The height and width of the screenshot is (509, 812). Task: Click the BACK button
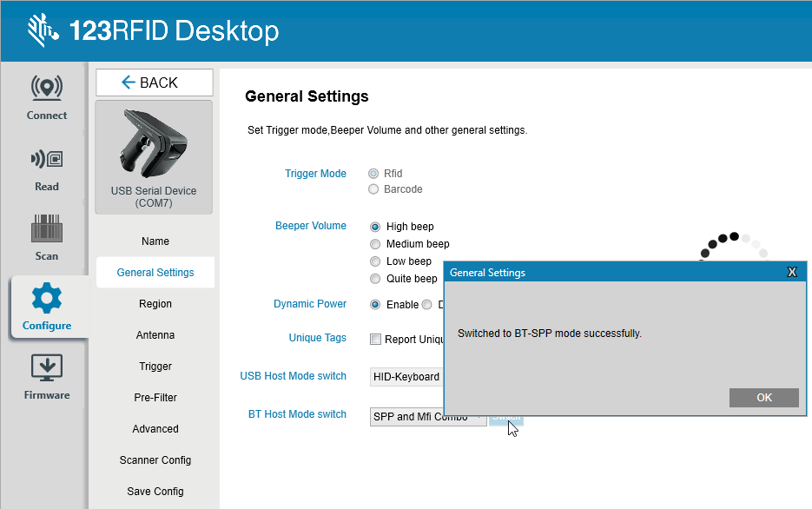(154, 83)
